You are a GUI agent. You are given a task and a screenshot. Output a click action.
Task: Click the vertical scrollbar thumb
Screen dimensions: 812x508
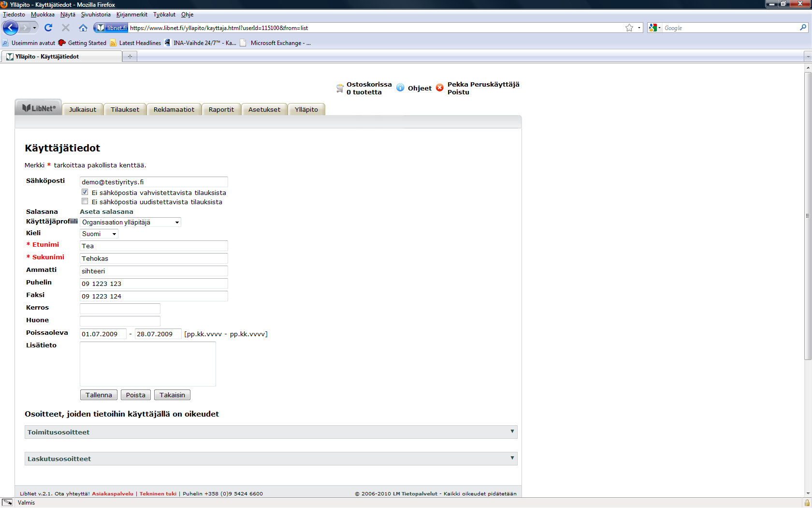click(x=808, y=216)
